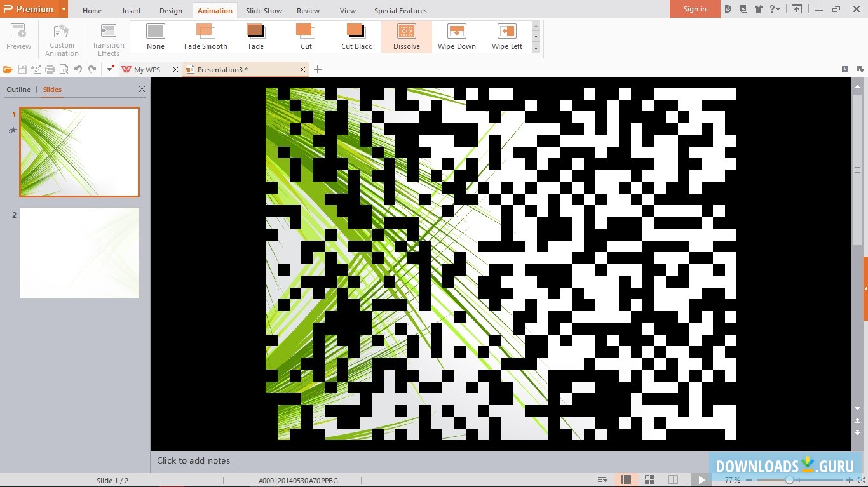Open the Special Features tab

400,10
